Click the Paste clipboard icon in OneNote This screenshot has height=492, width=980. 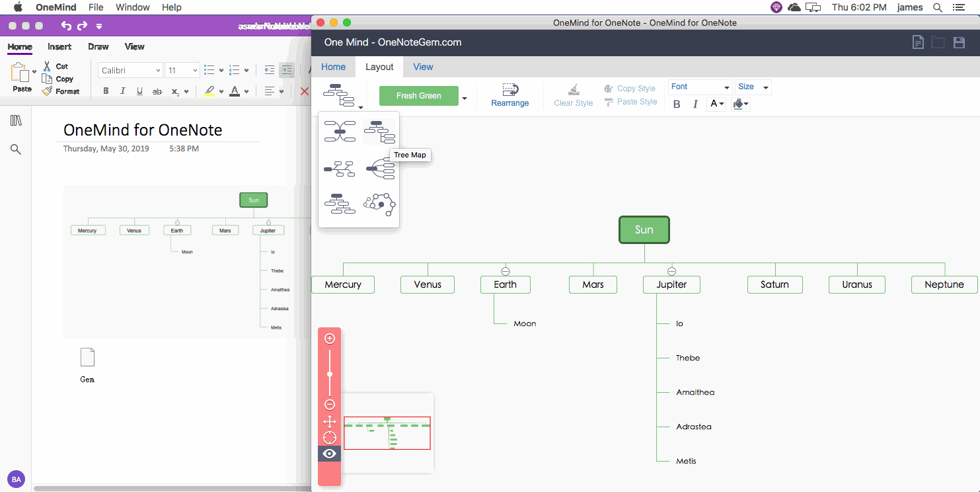[20, 73]
